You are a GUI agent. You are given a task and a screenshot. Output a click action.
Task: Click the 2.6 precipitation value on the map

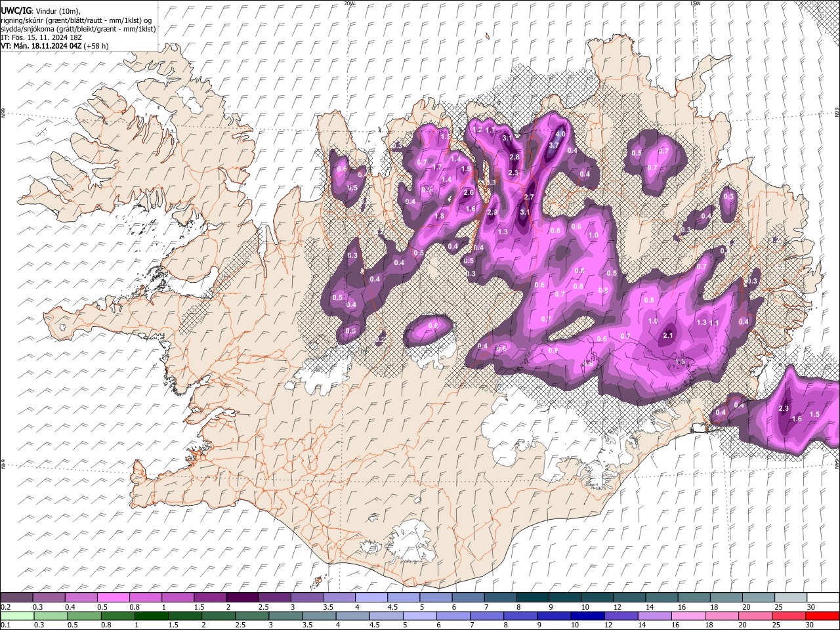pyautogui.click(x=469, y=193)
